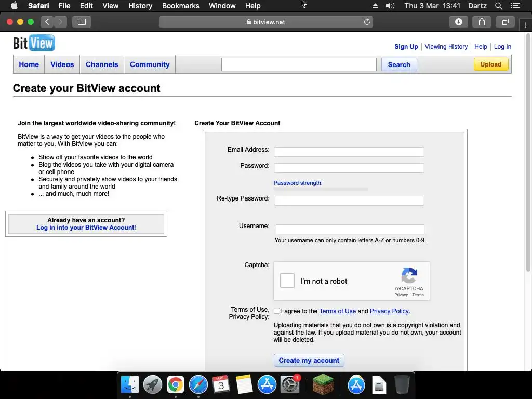Open System Preferences gear in dock
532x399 pixels.
(290, 385)
